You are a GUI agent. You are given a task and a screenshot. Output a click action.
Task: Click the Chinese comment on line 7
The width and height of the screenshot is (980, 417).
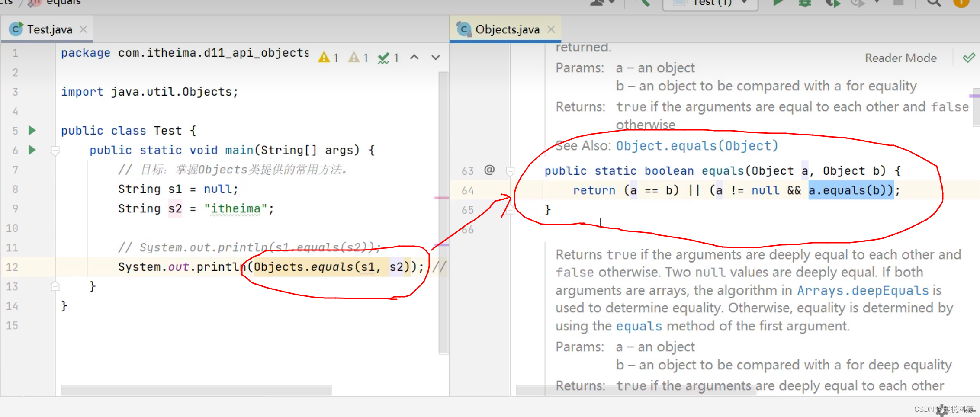[234, 170]
